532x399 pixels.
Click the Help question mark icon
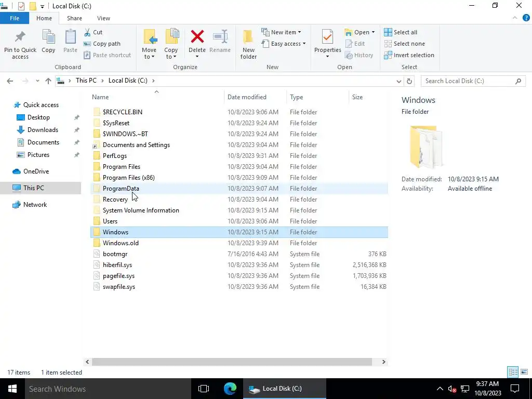pyautogui.click(x=526, y=18)
